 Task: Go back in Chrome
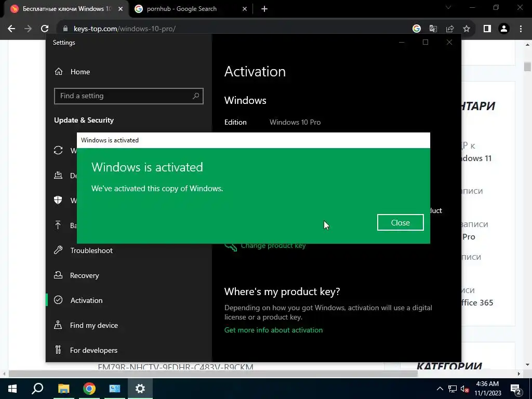[11, 29]
